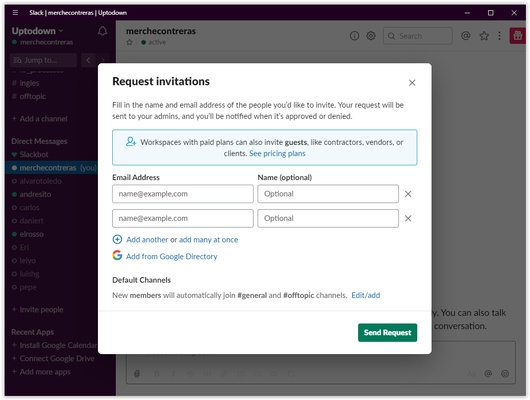Screen dimensions: 530x400
Task: Remove the first invitation row
Action: coord(408,194)
